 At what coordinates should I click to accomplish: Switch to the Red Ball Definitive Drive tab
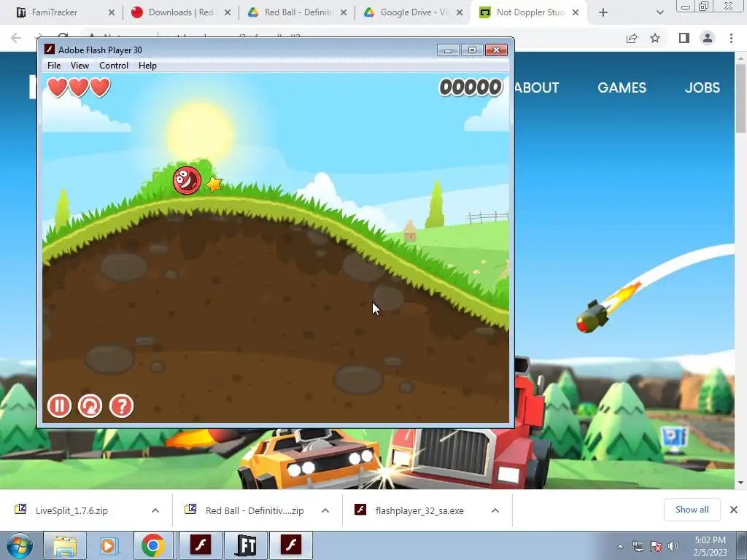(298, 12)
